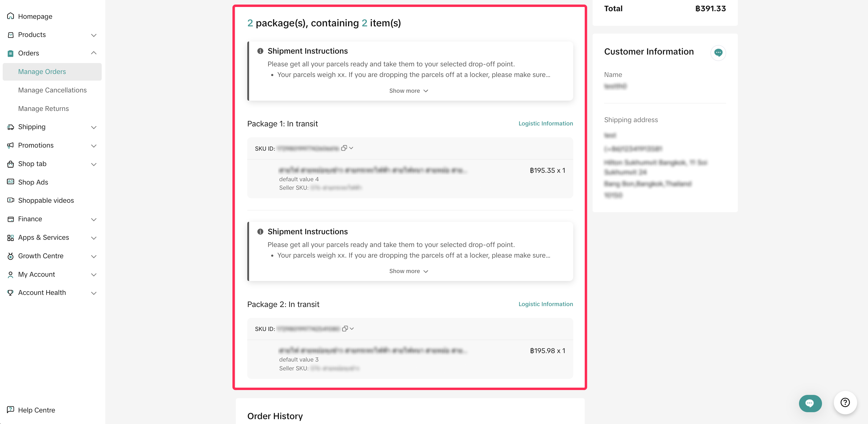
Task: Go to Manage Returns page
Action: tap(44, 109)
